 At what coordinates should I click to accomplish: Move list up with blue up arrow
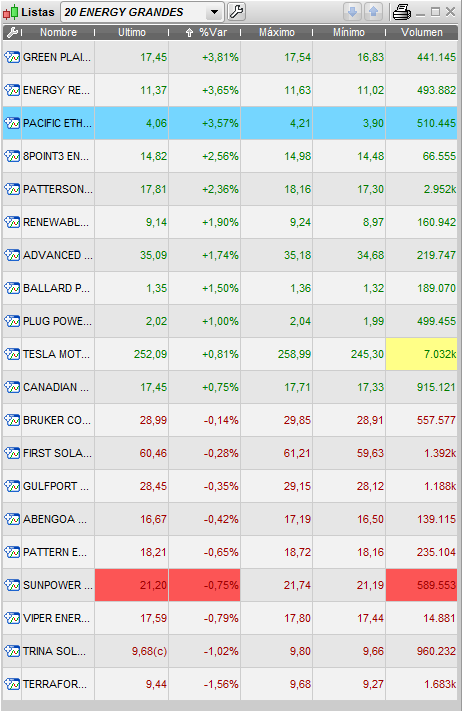click(373, 12)
